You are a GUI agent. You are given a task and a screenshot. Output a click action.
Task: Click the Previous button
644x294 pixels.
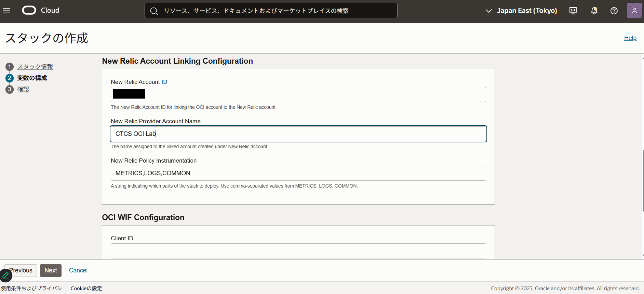tap(21, 270)
